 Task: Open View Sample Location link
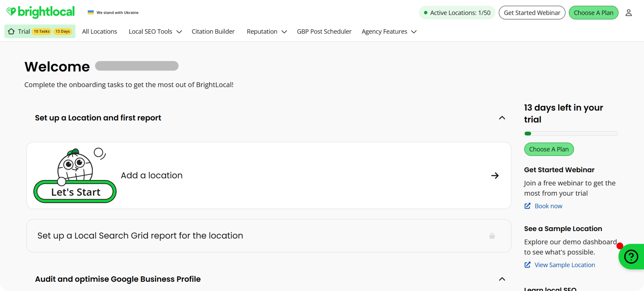tap(565, 265)
